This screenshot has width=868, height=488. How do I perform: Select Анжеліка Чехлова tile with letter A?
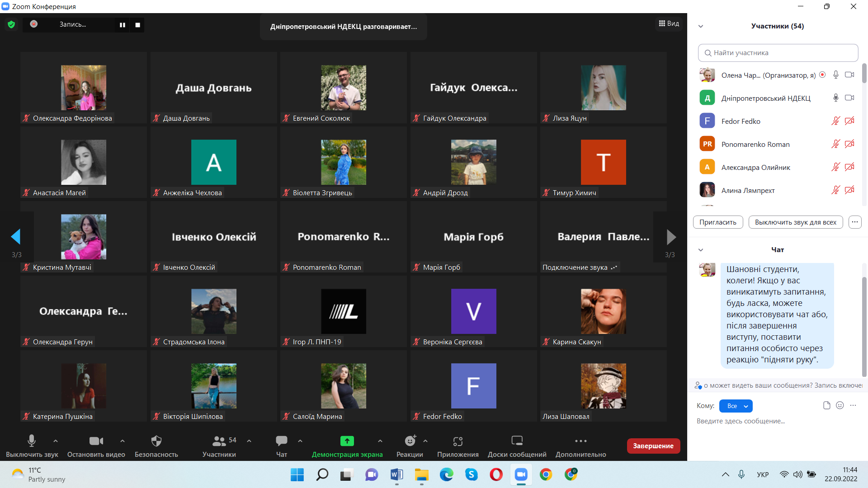click(214, 162)
